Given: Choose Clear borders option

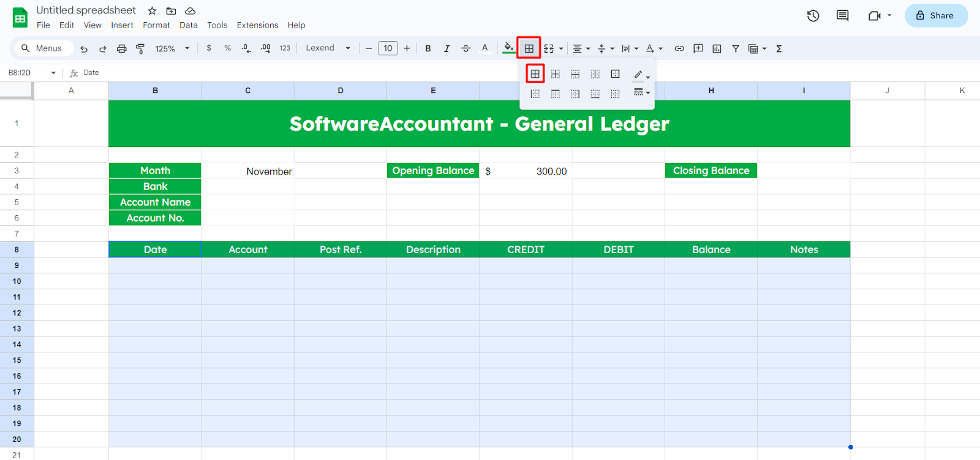Looking at the screenshot, I should pos(616,94).
